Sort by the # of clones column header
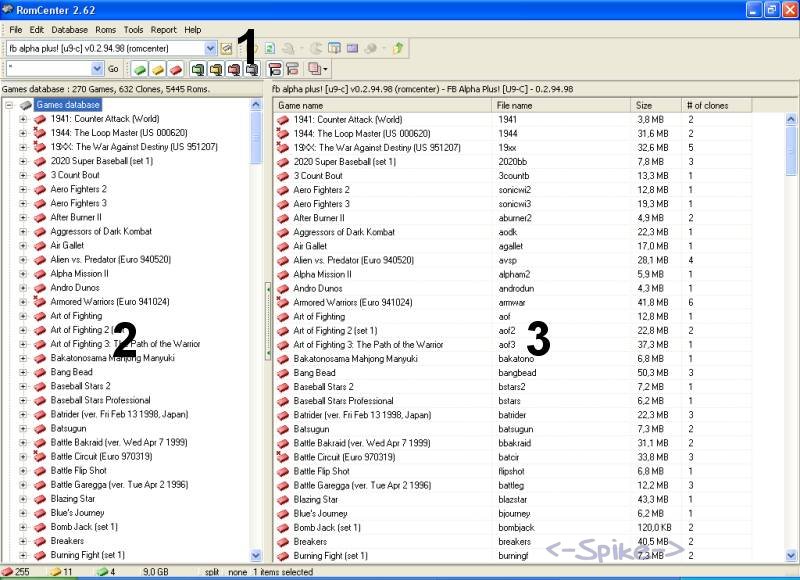 click(x=717, y=106)
